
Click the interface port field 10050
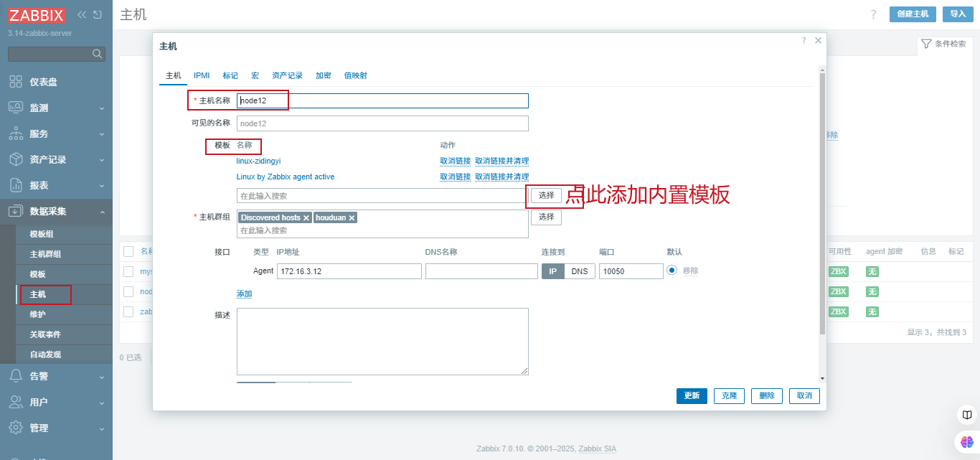(x=631, y=271)
